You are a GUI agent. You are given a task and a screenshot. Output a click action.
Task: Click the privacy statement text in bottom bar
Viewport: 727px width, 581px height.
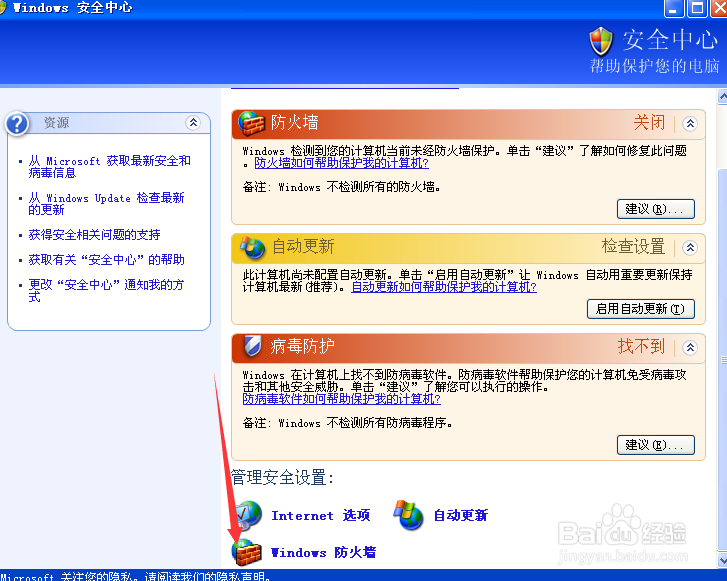click(x=135, y=576)
